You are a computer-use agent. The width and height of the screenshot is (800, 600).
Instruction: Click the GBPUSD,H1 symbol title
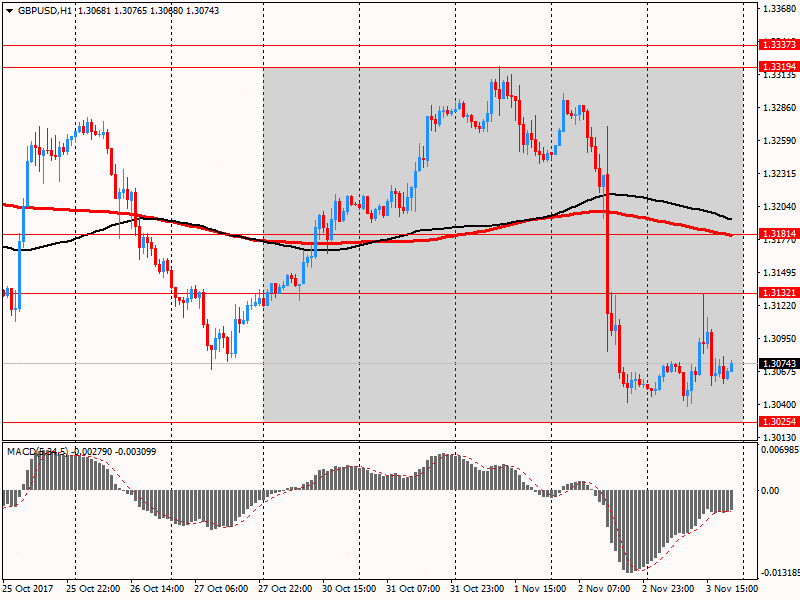click(x=45, y=11)
